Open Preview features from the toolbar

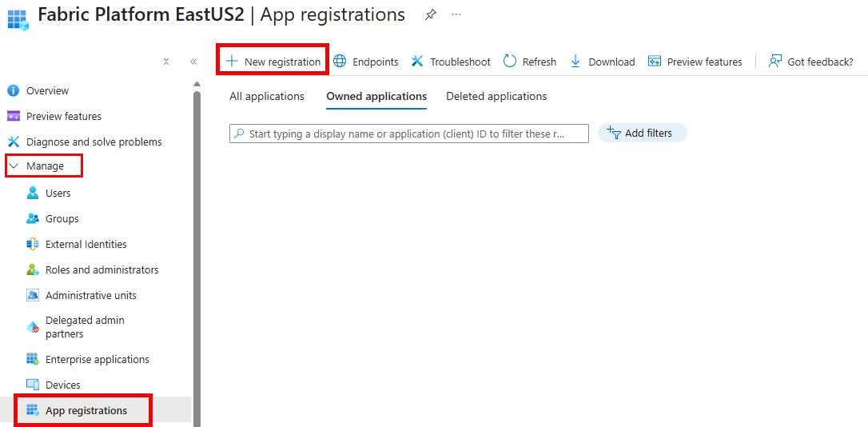(695, 62)
